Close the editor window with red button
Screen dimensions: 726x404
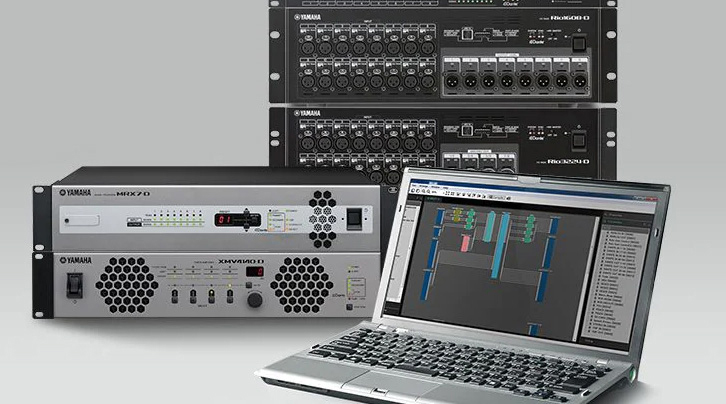click(x=651, y=198)
